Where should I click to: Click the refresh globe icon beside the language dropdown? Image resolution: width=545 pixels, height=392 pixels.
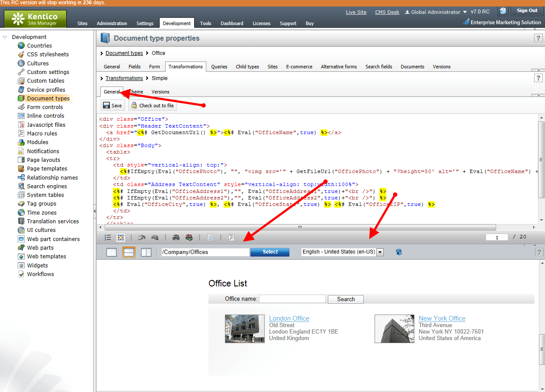coord(399,252)
